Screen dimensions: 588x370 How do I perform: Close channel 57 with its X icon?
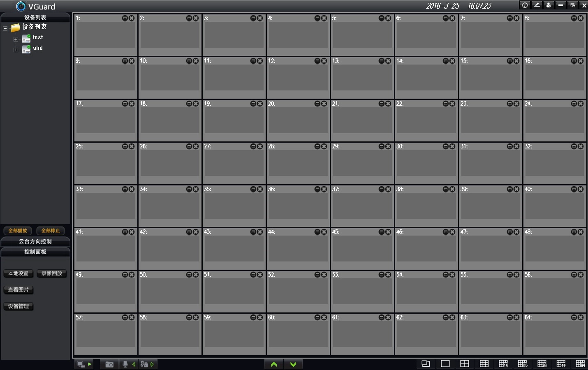[132, 317]
